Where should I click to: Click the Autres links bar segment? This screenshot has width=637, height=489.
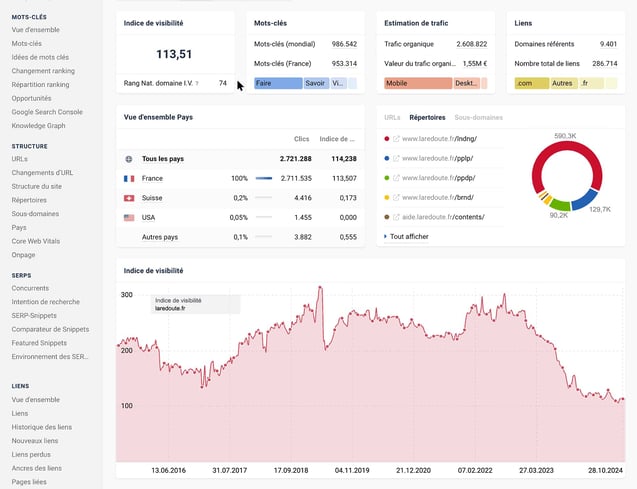[x=564, y=83]
